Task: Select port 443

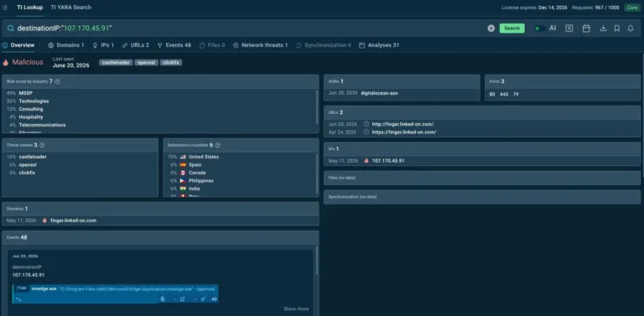Action: coord(504,95)
